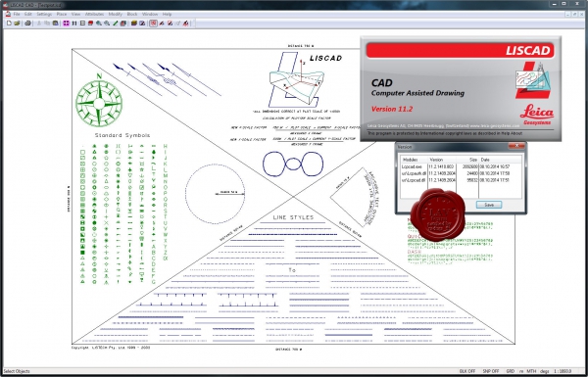Open a file with the folder icon

(x=17, y=24)
